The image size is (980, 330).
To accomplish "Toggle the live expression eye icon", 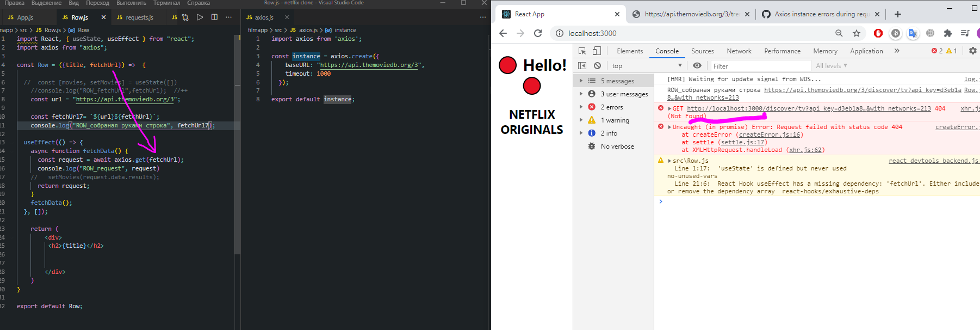I will (697, 66).
